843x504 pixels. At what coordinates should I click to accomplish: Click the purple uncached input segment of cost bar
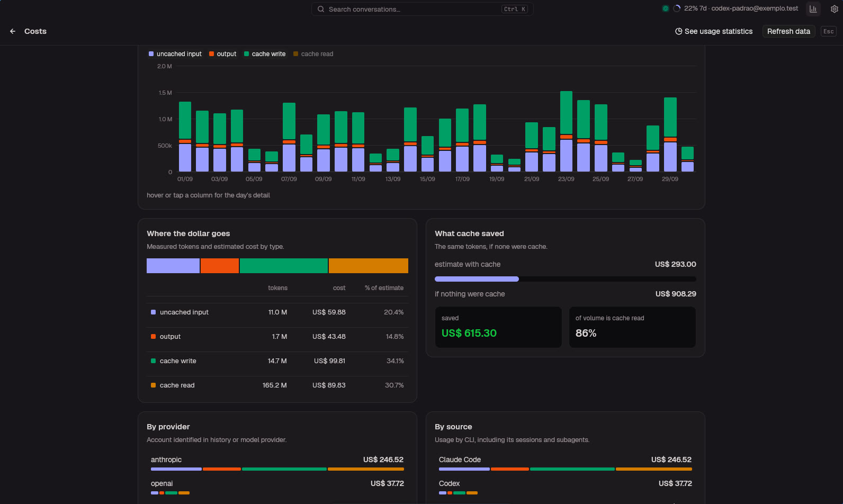click(173, 266)
